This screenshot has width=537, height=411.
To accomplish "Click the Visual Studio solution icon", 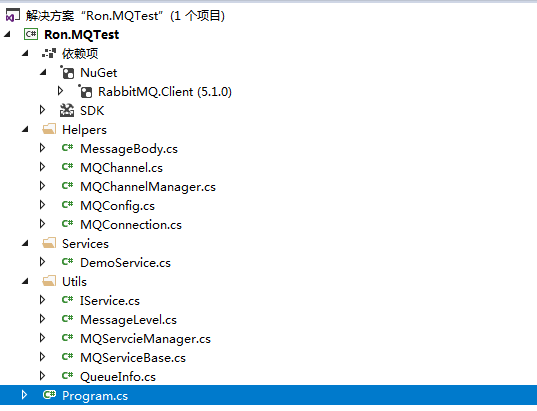I will (x=12, y=16).
